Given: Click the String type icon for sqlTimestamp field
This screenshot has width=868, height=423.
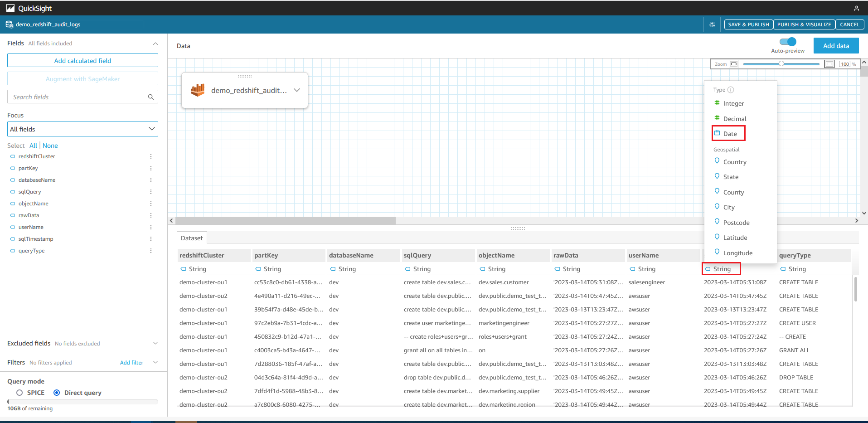Looking at the screenshot, I should 708,269.
